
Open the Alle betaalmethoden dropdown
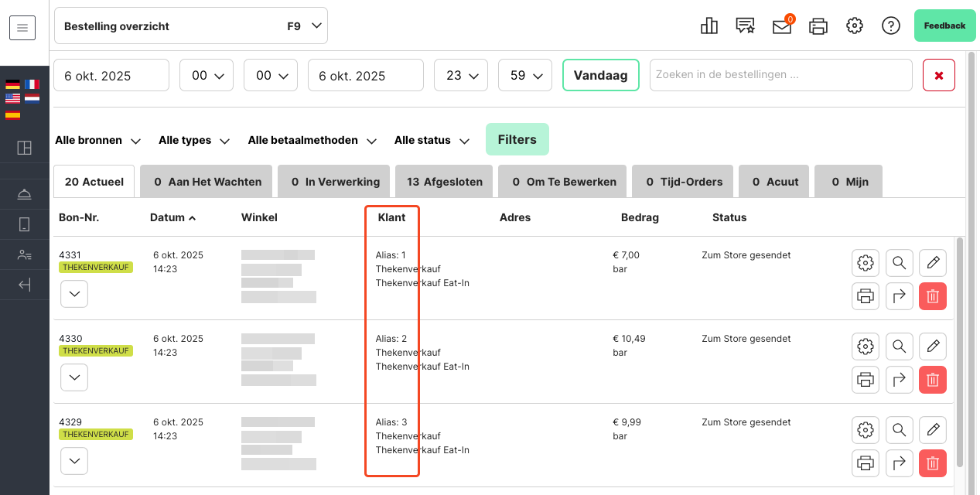(312, 141)
